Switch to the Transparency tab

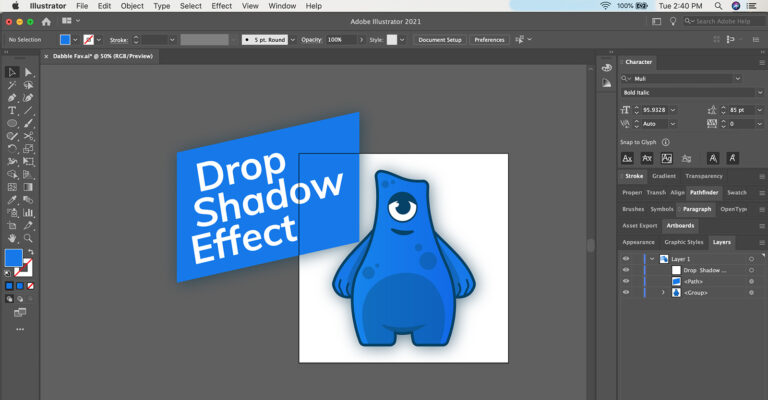coord(704,176)
